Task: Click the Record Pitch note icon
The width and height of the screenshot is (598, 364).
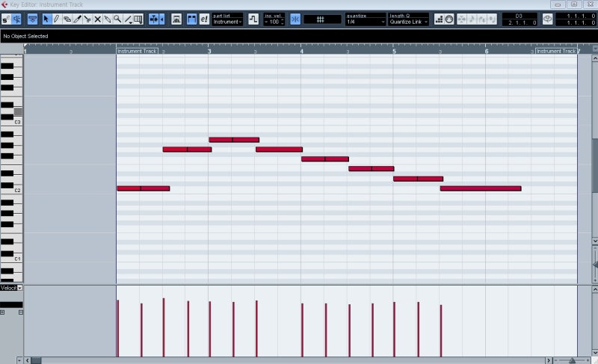Action: pyautogui.click(x=472, y=19)
